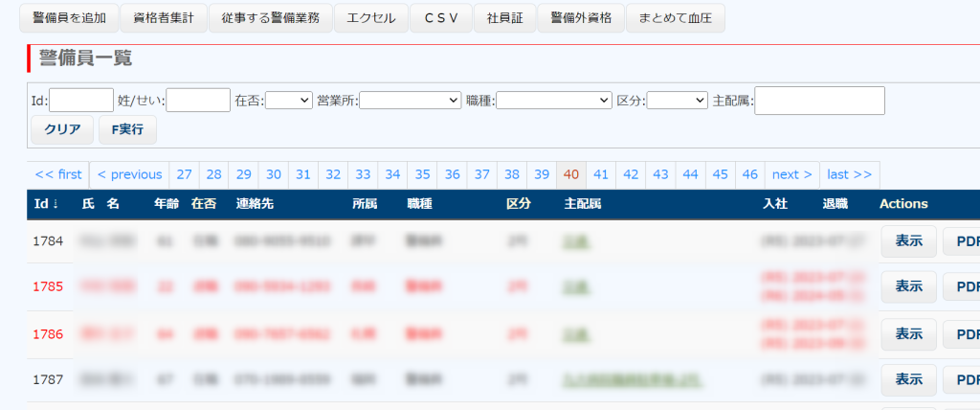Viewport: 980px width, 410px height.
Task: Expand the 職種 dropdown filter
Action: (x=553, y=100)
